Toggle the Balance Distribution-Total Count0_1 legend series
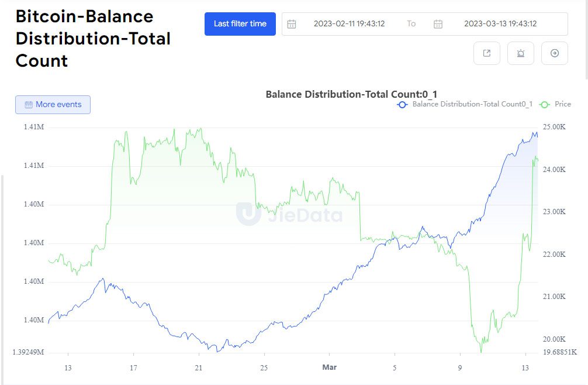 [x=465, y=104]
